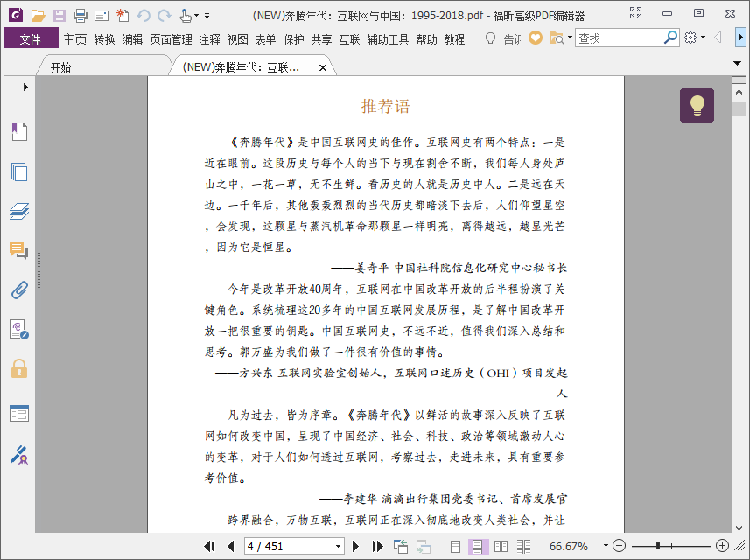Open the 文件 menu
Screen dimensions: 750x560
(31, 38)
